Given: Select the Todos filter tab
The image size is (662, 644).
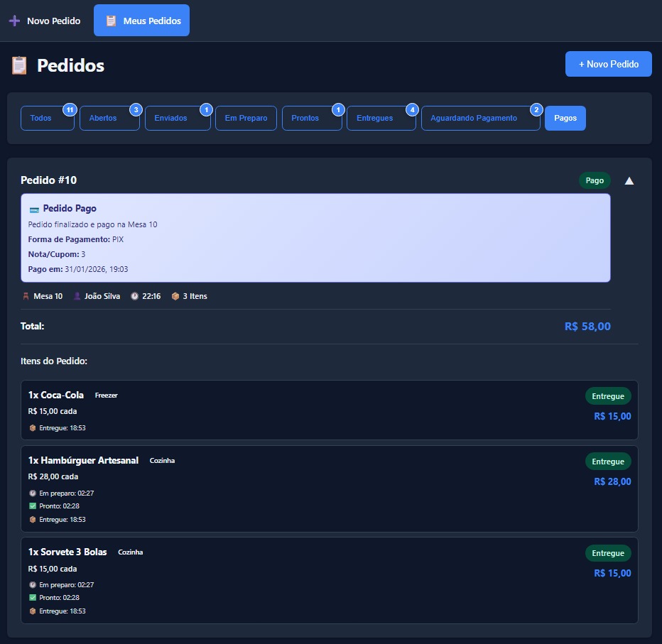Looking at the screenshot, I should pyautogui.click(x=43, y=118).
